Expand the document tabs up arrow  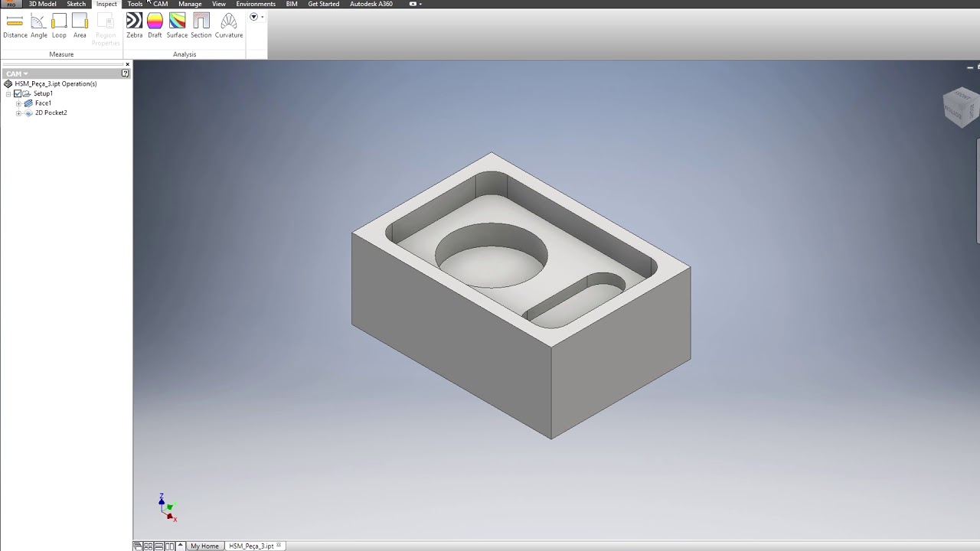coord(181,546)
